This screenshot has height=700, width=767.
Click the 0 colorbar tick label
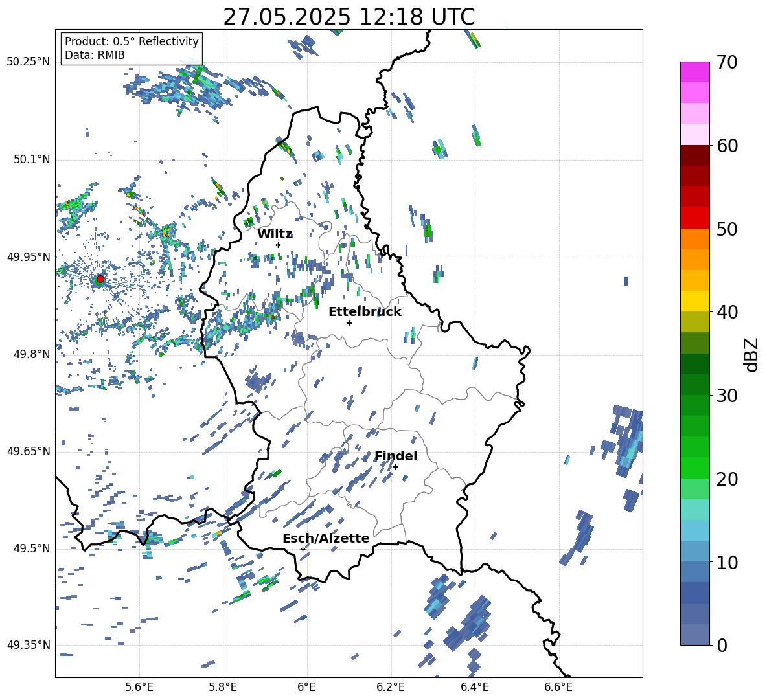[x=722, y=645]
